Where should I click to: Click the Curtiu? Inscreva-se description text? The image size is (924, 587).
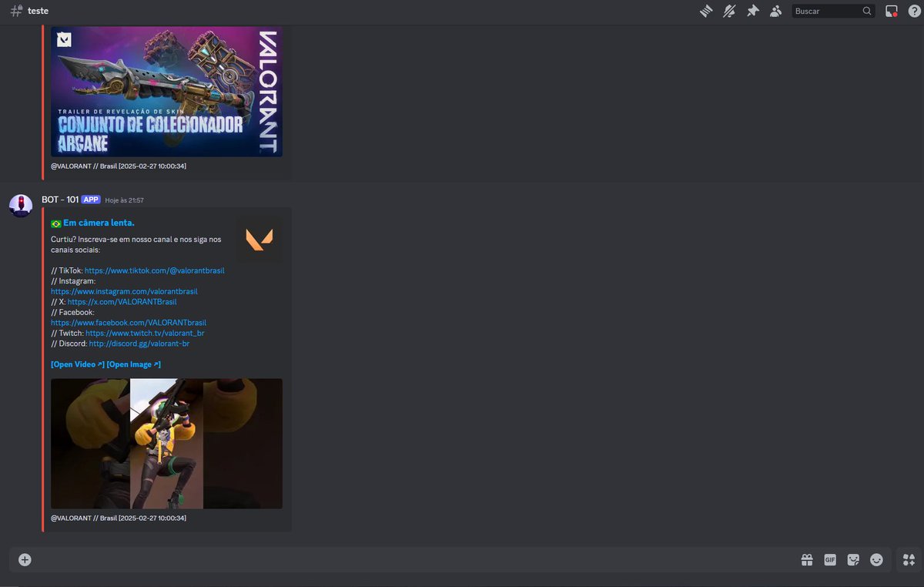136,245
